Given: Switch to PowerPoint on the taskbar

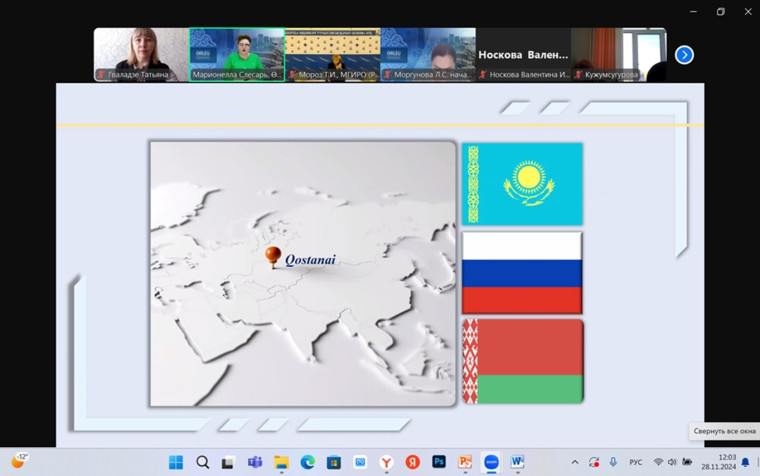Looking at the screenshot, I should pyautogui.click(x=465, y=462).
